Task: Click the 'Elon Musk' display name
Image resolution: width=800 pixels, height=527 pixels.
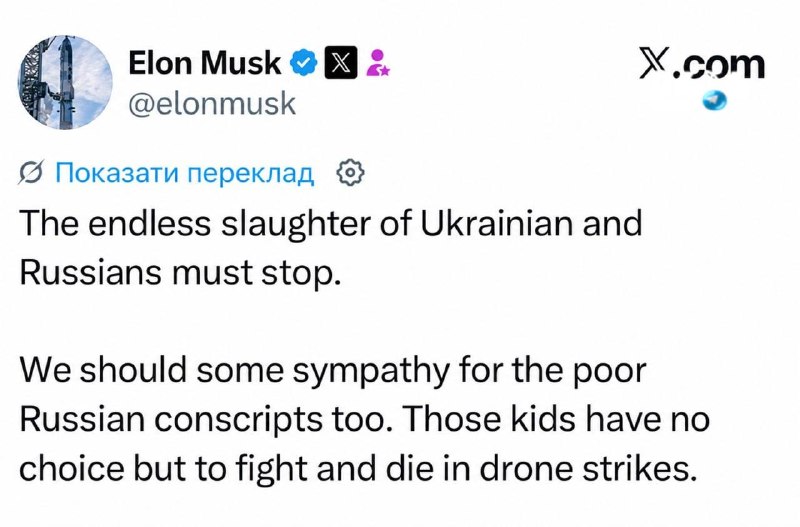Action: 204,63
